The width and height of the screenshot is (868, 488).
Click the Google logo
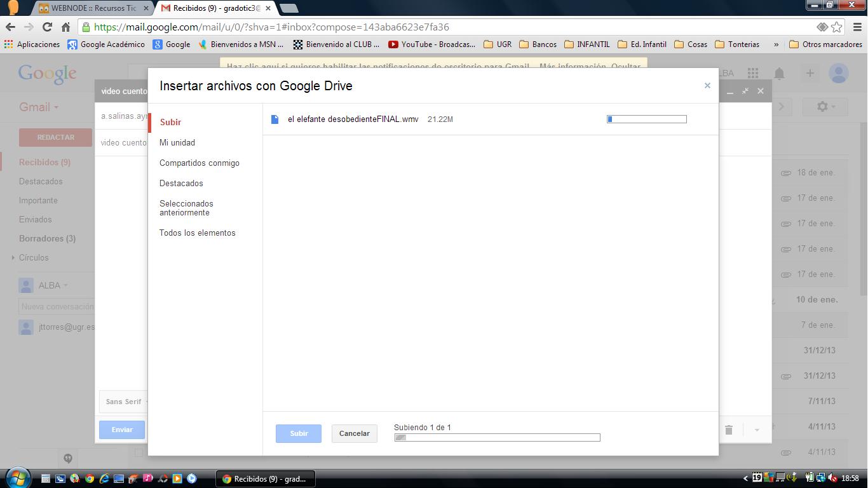[x=48, y=73]
